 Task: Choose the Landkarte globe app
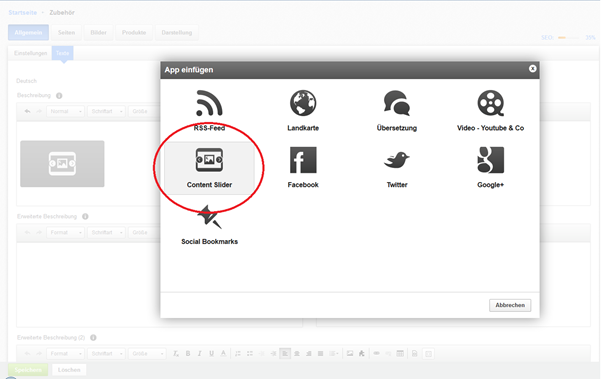coord(303,111)
